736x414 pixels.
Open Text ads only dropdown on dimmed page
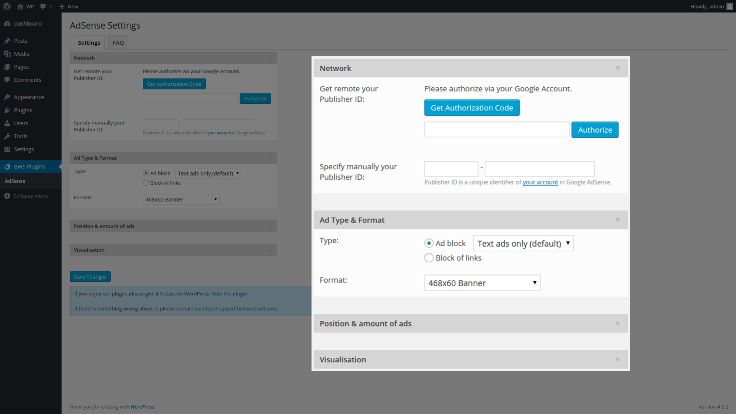point(208,173)
